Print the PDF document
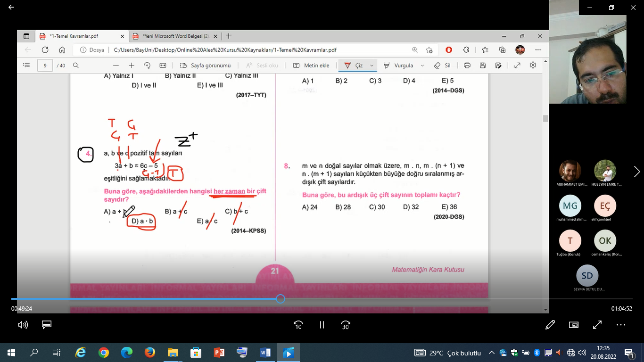The image size is (644, 362). pyautogui.click(x=467, y=66)
